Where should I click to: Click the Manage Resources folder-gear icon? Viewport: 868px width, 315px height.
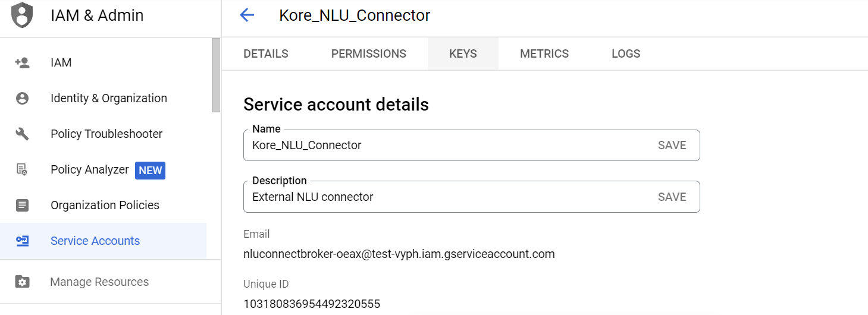pyautogui.click(x=22, y=282)
